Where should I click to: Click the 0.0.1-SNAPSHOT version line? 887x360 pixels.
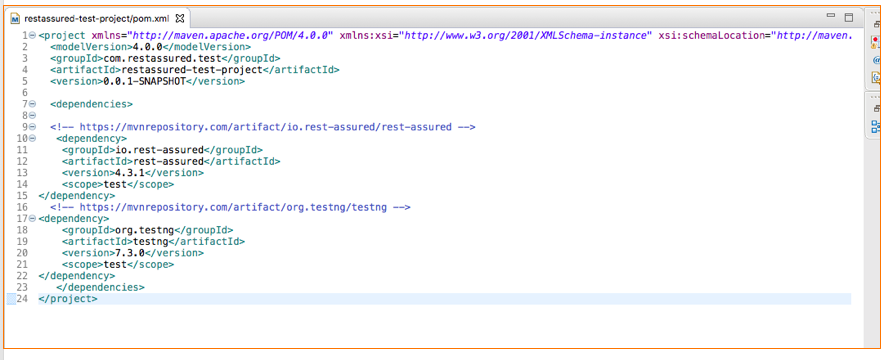[x=147, y=81]
